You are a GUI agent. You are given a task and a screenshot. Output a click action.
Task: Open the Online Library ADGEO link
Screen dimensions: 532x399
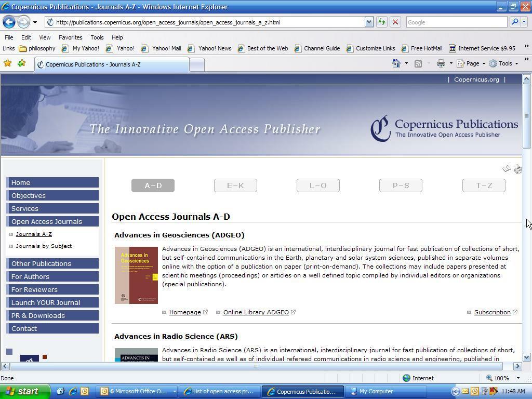pos(256,312)
